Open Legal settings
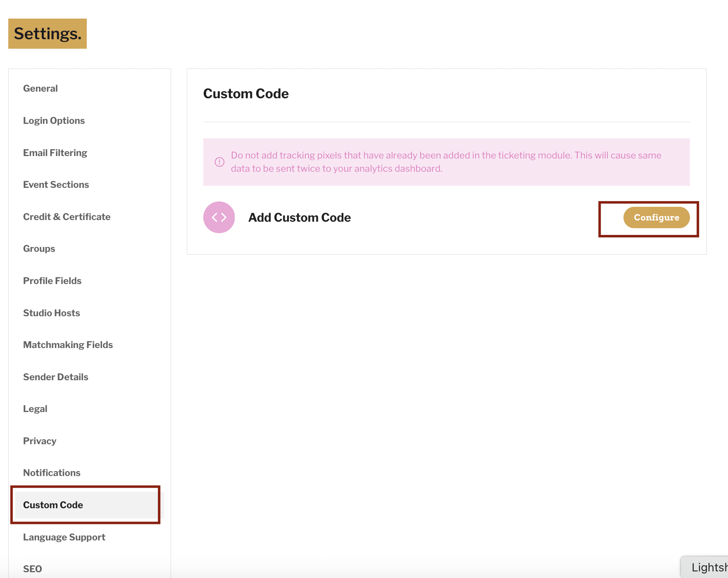Image resolution: width=728 pixels, height=578 pixels. pos(35,409)
